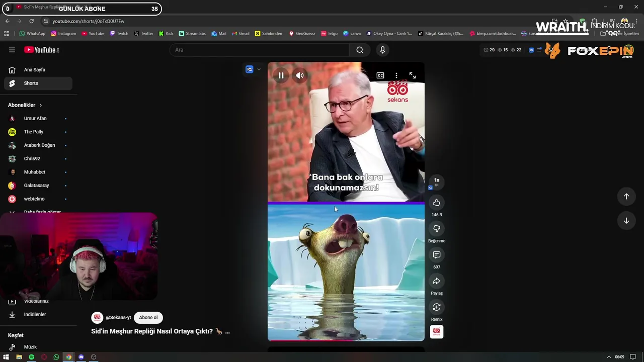Viewport: 644px width, 362px height.
Task: Open the Twitch bookmark
Action: (119, 34)
